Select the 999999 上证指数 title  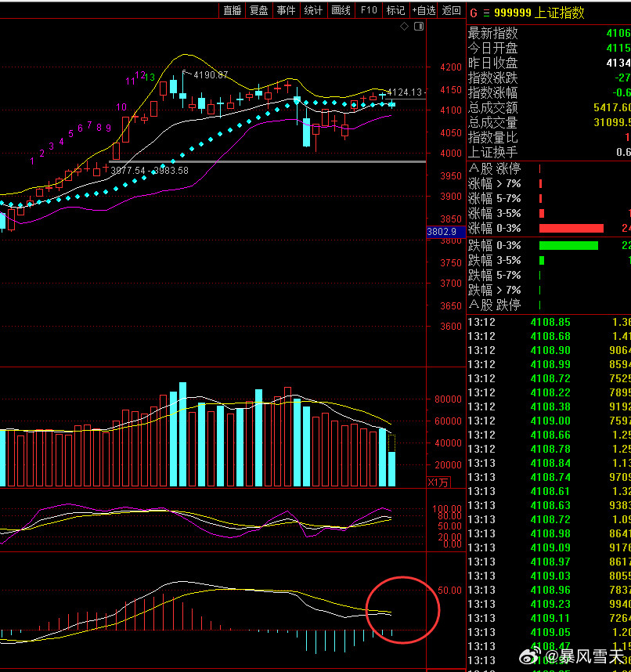tap(539, 13)
